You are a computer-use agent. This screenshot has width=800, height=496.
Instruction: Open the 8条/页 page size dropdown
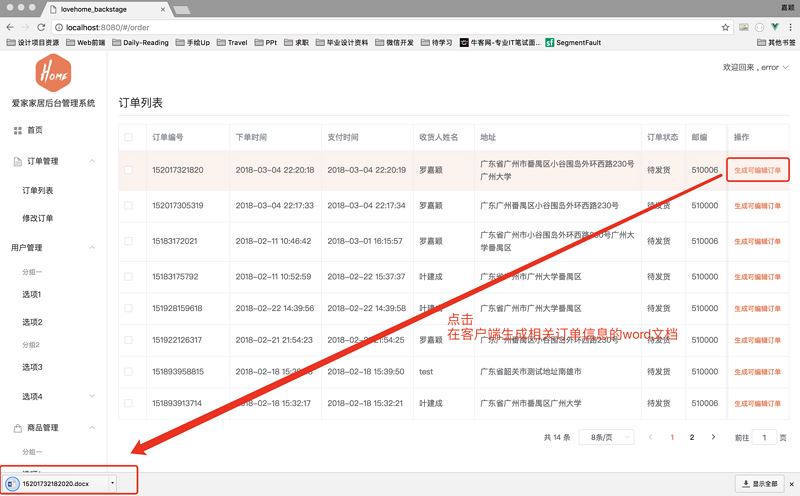(x=606, y=437)
